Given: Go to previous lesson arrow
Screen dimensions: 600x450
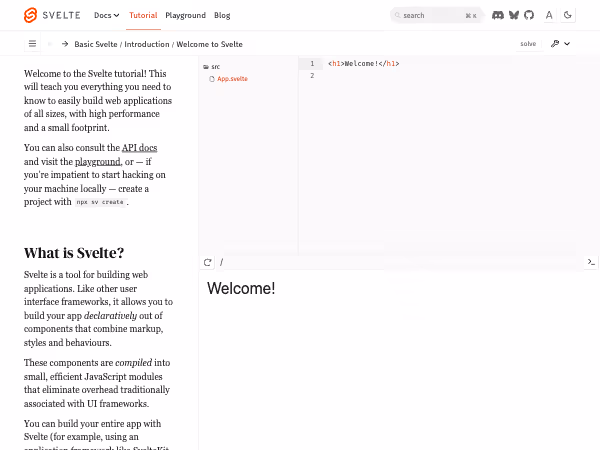Looking at the screenshot, I should [x=50, y=44].
